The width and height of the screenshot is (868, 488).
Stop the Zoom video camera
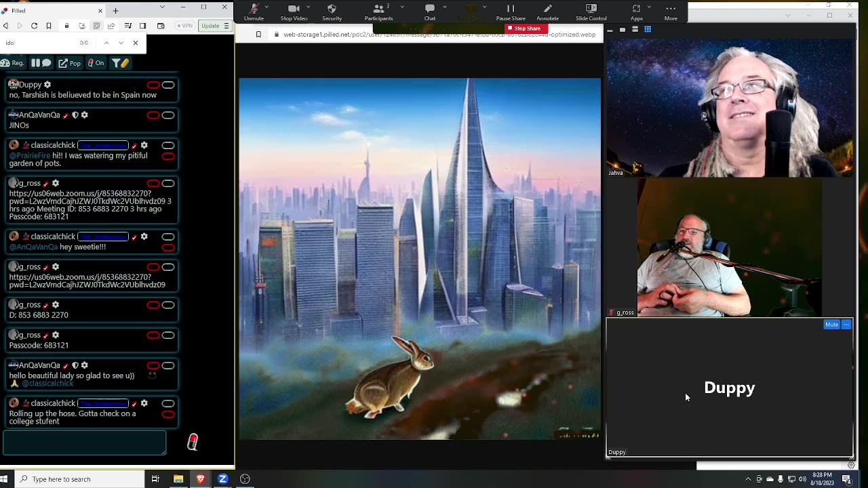coord(294,12)
